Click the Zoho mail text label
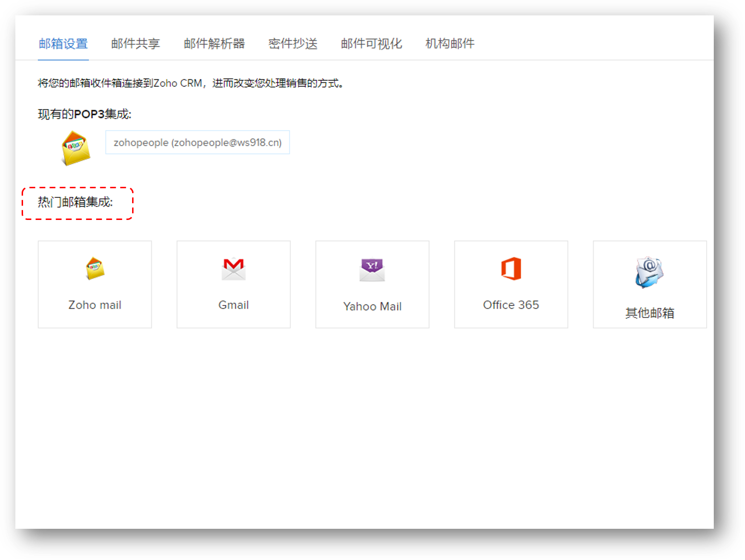Viewport: 745px width, 560px height. 95,305
